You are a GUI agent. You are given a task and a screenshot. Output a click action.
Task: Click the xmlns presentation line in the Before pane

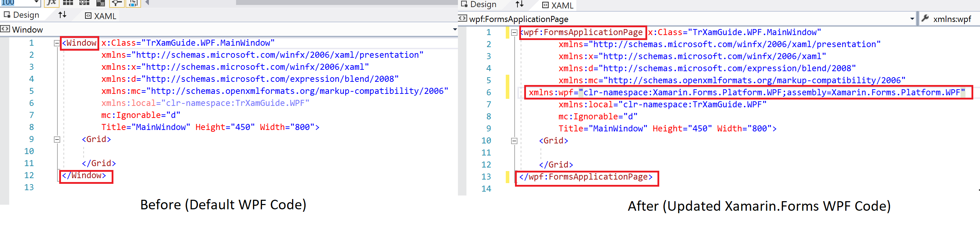tap(263, 55)
